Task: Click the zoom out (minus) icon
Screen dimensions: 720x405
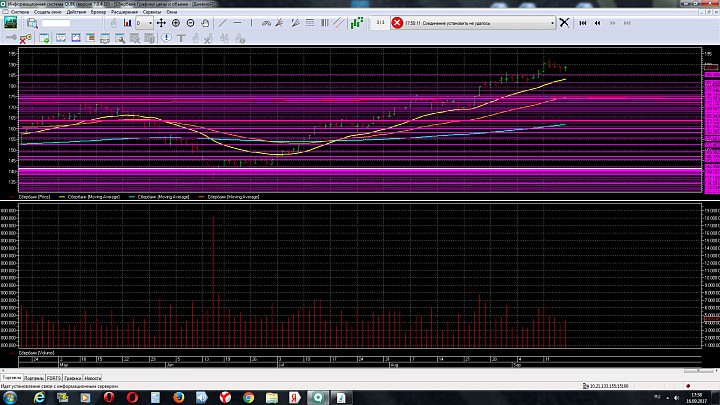Action: coord(191,23)
